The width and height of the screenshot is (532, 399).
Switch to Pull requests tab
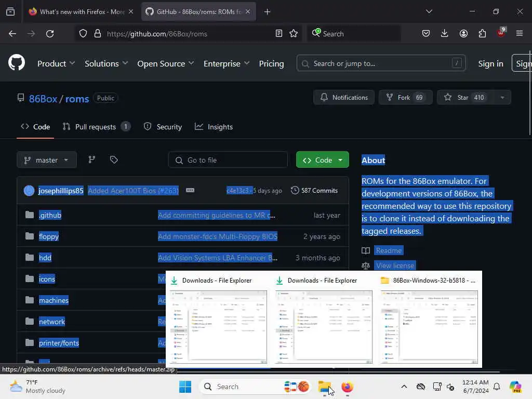pos(97,127)
